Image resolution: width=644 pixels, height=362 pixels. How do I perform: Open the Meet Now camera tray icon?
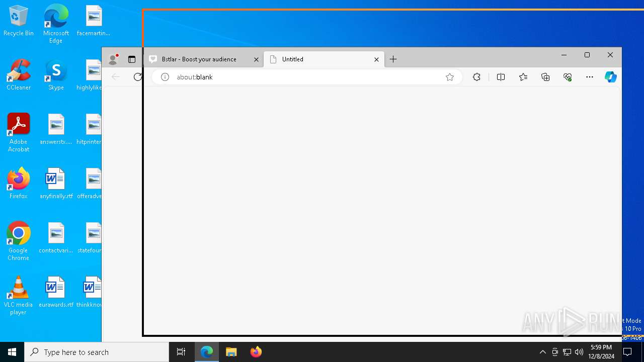[x=555, y=352]
